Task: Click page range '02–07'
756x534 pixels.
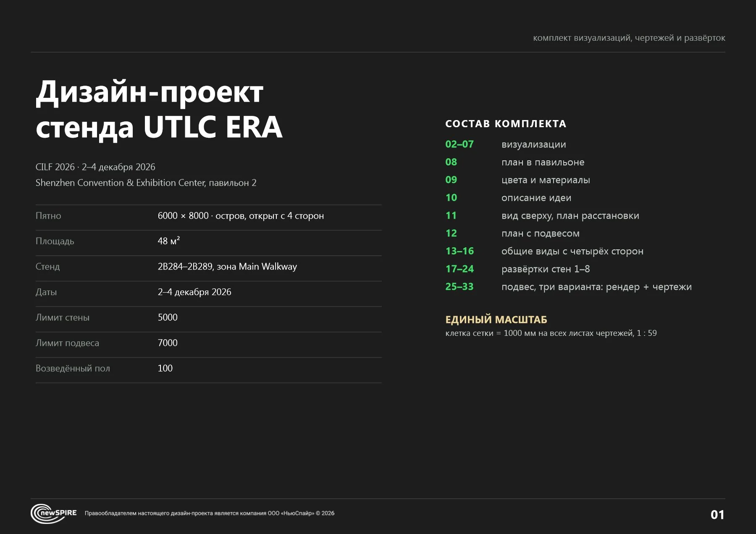Action: (459, 144)
